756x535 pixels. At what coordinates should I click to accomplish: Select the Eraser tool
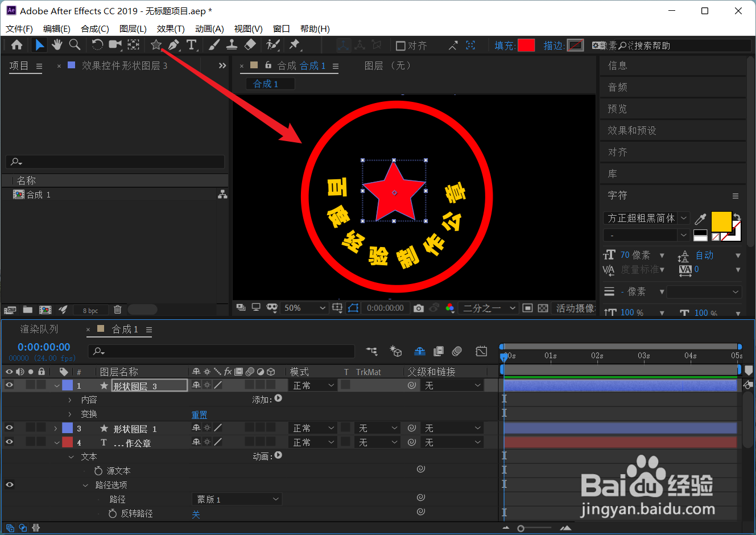coord(250,45)
